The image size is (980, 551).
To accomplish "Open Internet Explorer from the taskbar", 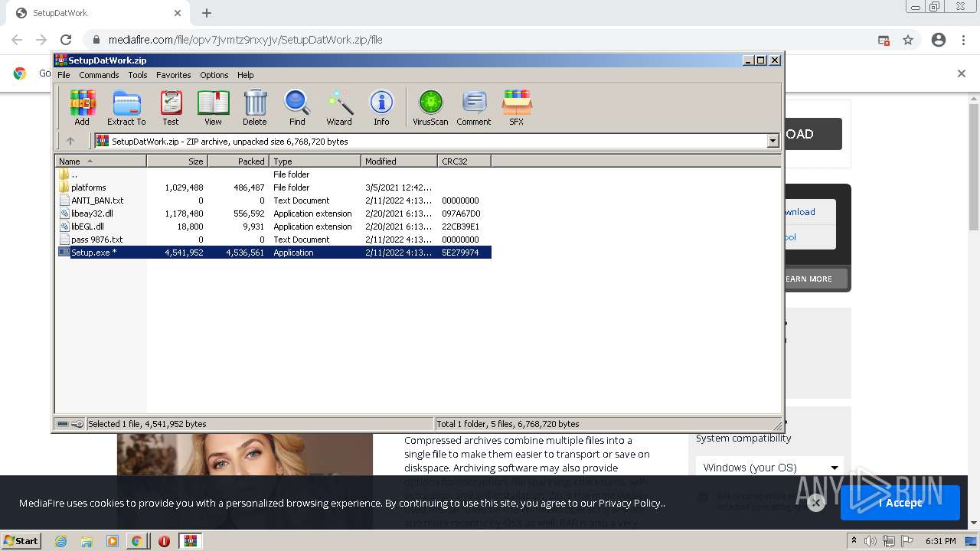I will (61, 541).
